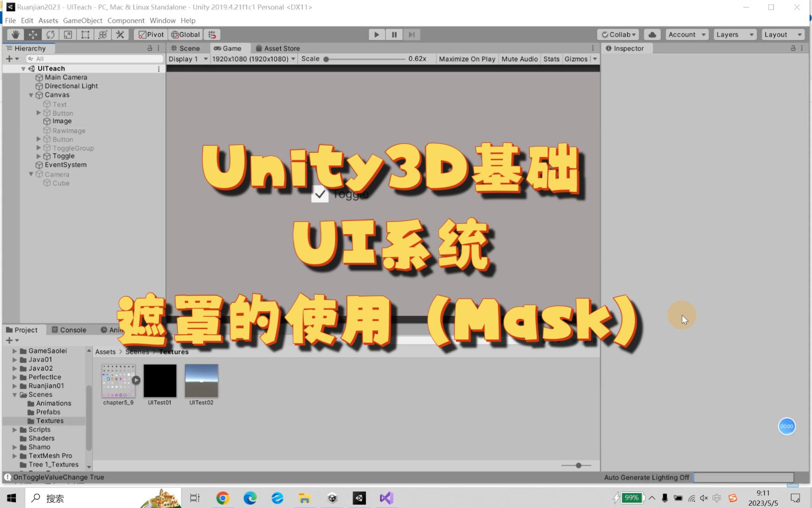812x508 pixels.
Task: Collapse the Canvas object
Action: tap(31, 95)
